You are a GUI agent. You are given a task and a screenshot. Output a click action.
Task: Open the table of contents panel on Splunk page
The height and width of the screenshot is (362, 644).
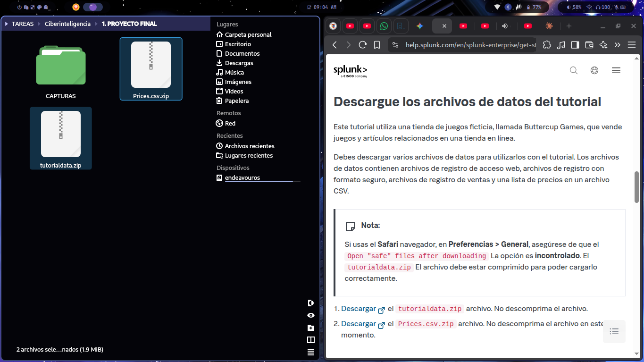tap(614, 331)
